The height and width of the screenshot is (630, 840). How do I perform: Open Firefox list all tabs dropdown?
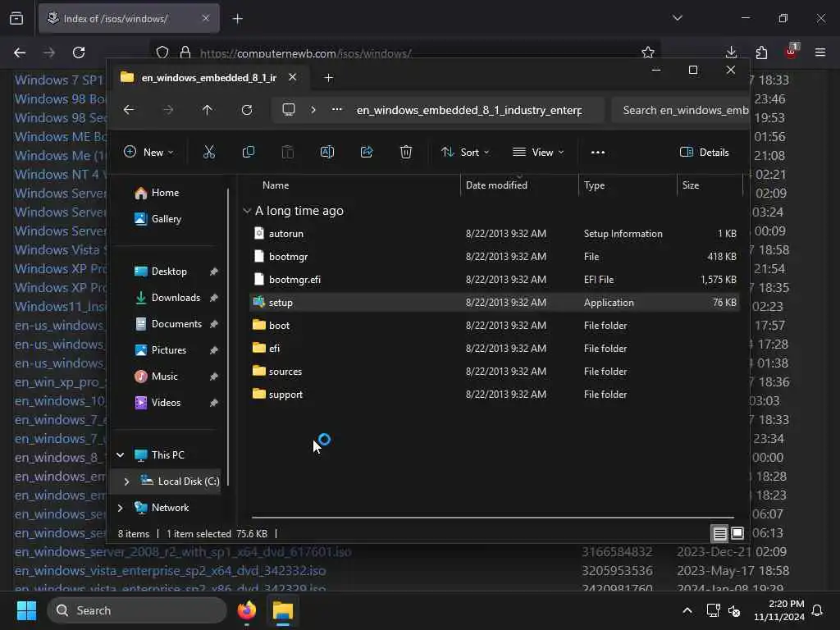tap(677, 18)
